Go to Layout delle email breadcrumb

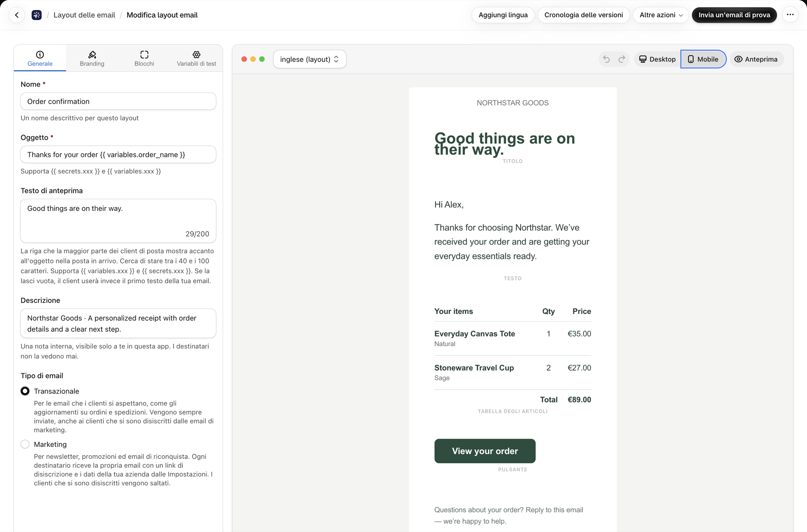click(84, 15)
